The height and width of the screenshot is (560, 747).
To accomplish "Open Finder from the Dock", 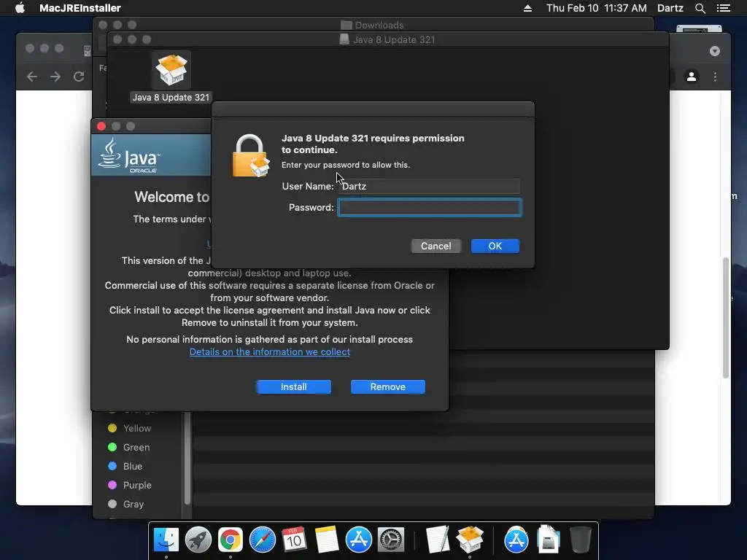I will (x=166, y=540).
